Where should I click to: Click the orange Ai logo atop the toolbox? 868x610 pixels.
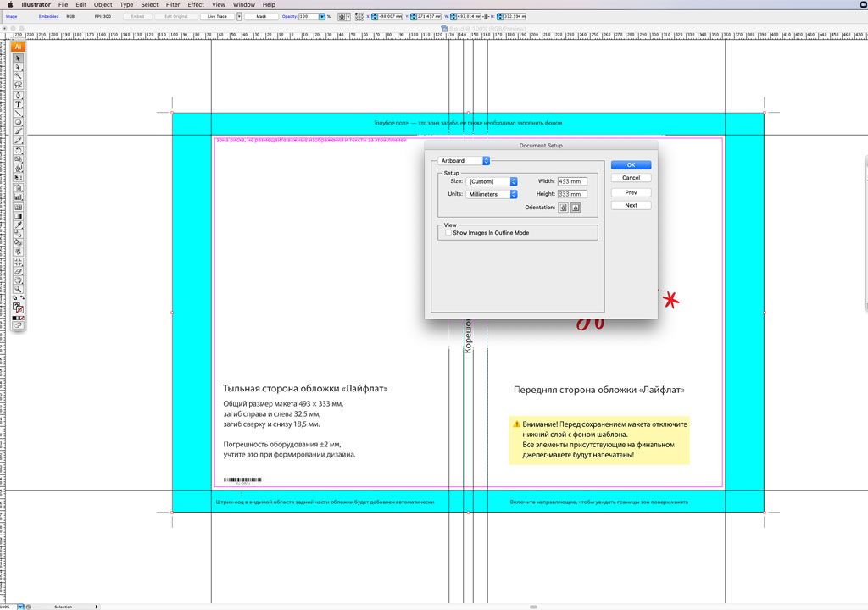tap(19, 47)
